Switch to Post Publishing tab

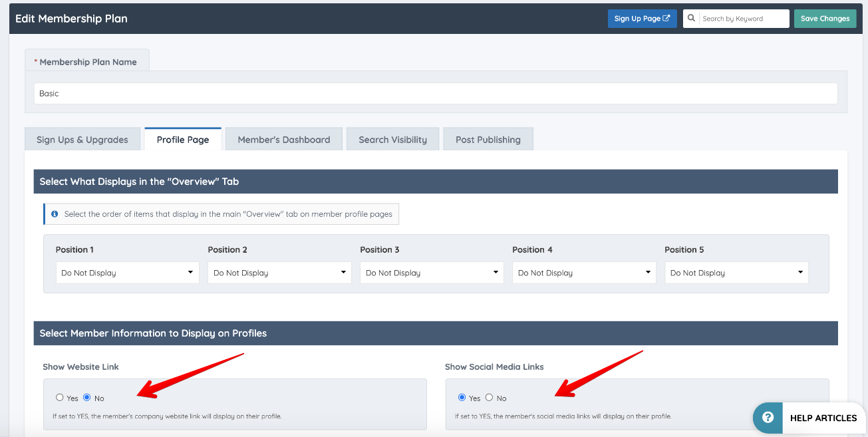[488, 139]
